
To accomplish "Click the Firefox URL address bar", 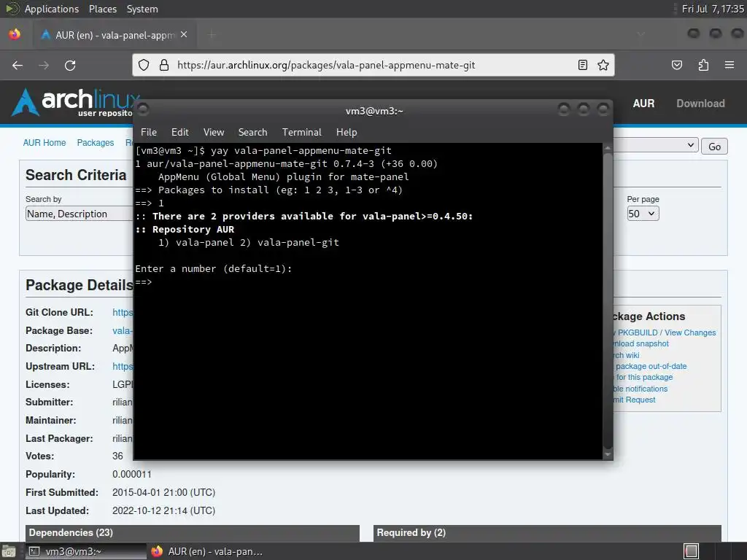I will [373, 65].
